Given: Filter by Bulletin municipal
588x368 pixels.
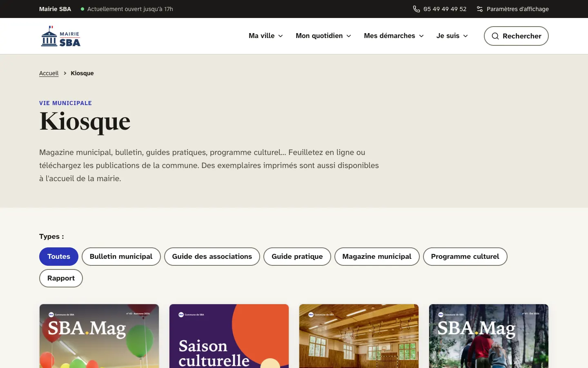Looking at the screenshot, I should point(121,256).
